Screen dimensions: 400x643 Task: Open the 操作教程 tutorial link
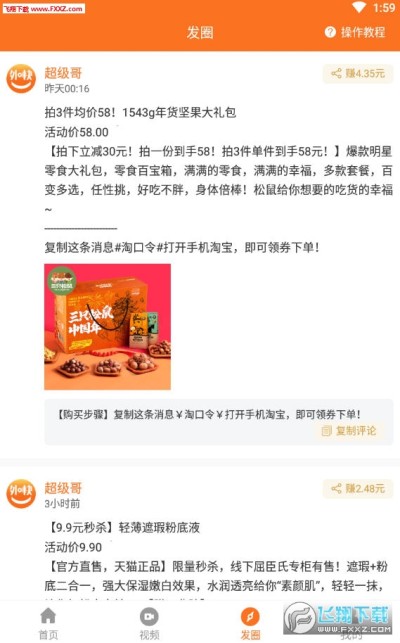[x=355, y=32]
